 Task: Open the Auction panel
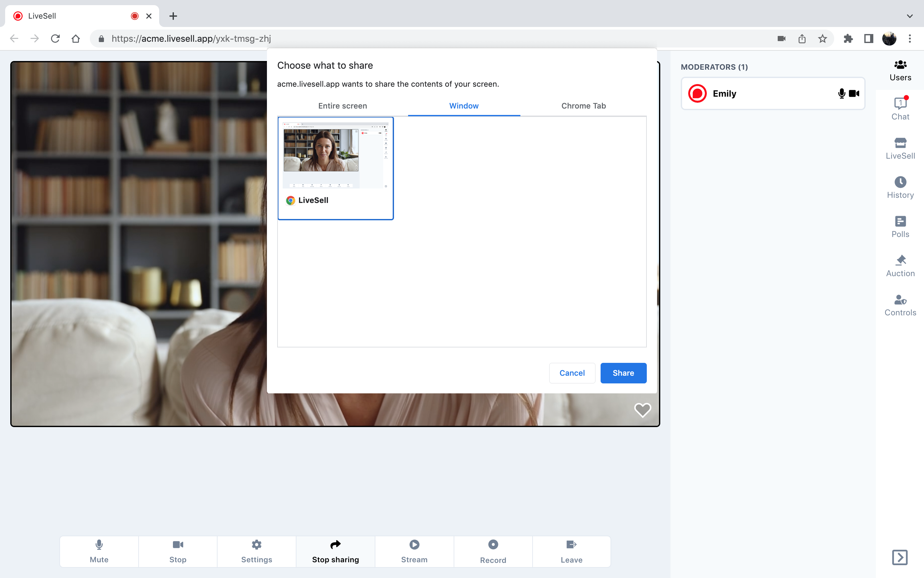click(900, 266)
